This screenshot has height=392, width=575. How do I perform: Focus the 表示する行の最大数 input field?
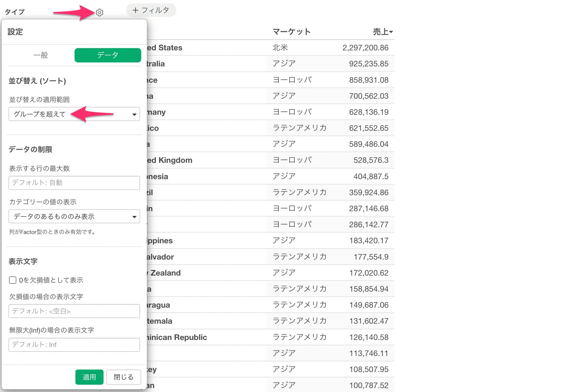74,183
